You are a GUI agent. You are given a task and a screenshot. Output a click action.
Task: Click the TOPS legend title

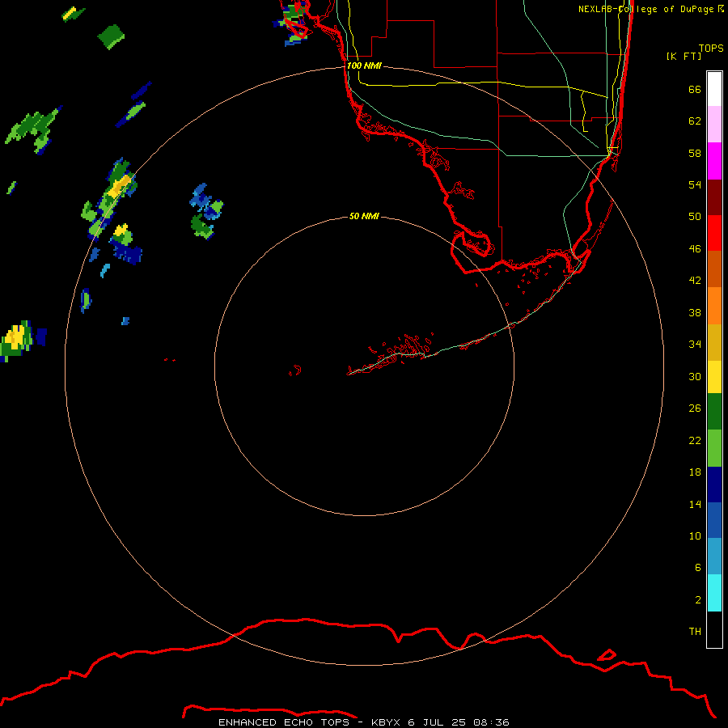[711, 48]
